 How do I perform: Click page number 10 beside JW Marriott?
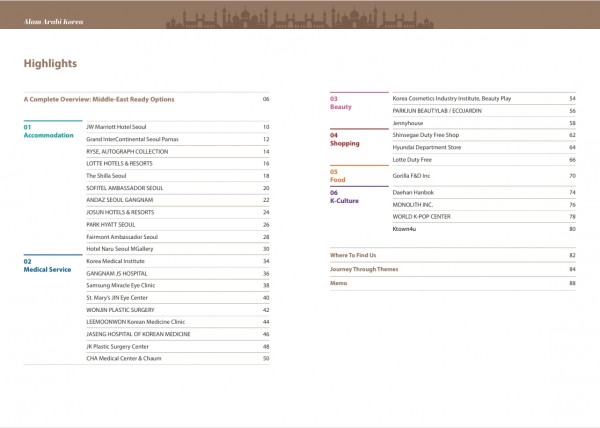coord(266,127)
